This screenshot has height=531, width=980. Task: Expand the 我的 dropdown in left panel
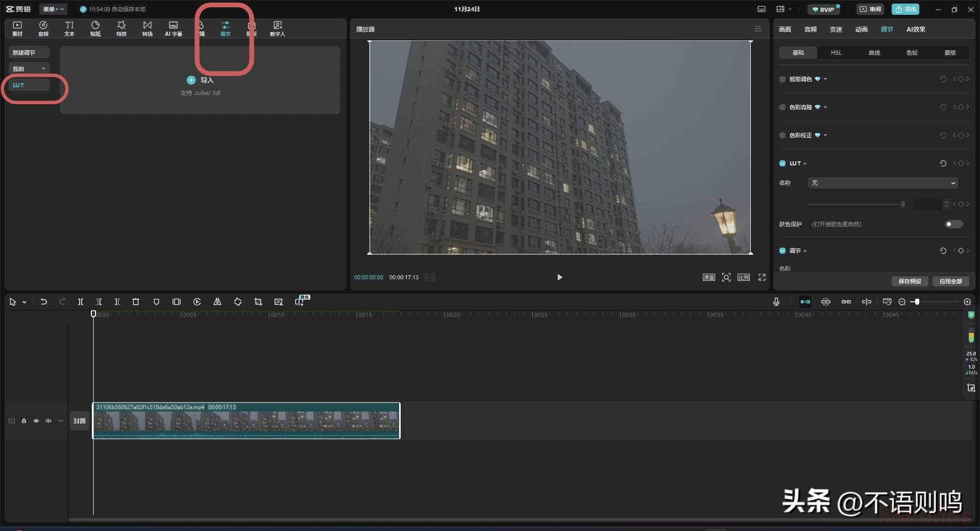point(29,68)
